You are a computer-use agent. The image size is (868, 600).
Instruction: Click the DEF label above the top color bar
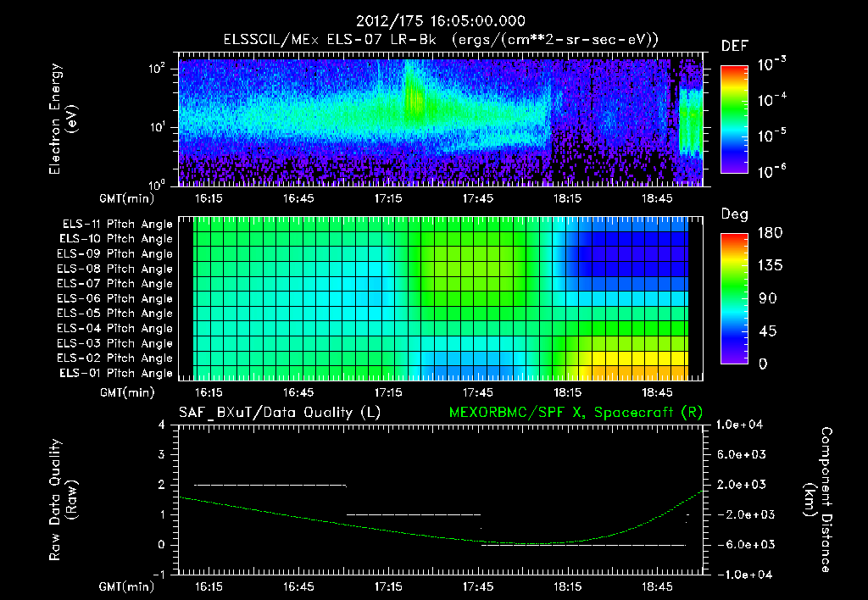click(x=734, y=47)
